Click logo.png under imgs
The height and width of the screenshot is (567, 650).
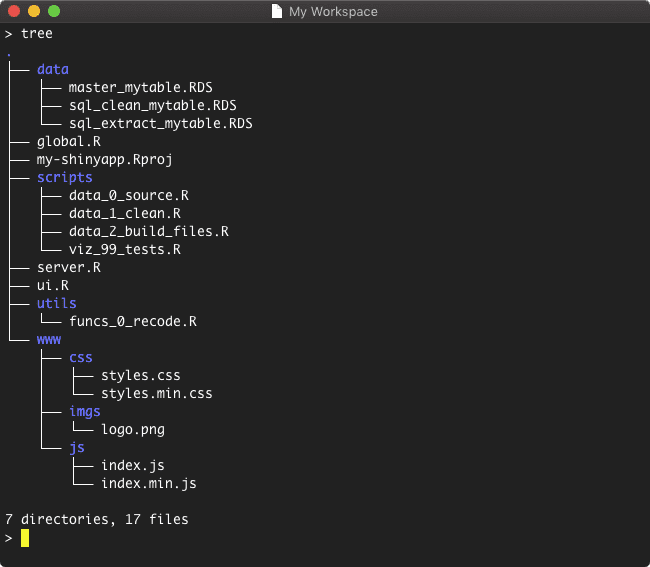[132, 430]
